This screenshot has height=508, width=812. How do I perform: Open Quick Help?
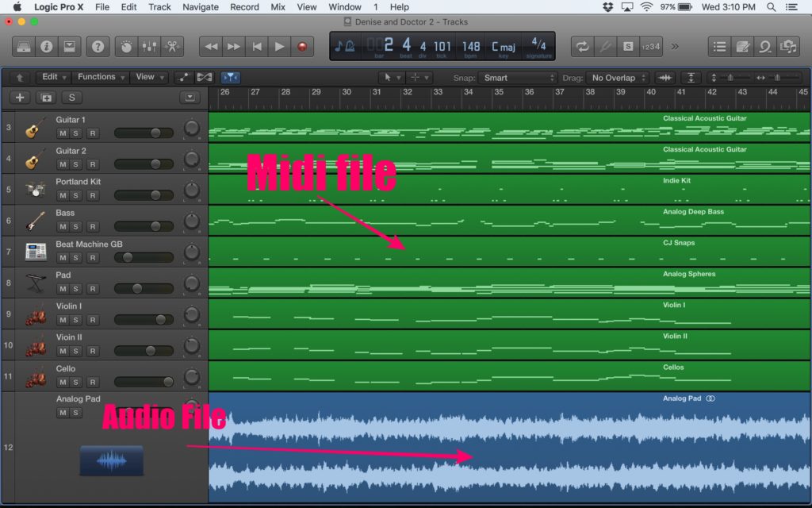pos(98,47)
